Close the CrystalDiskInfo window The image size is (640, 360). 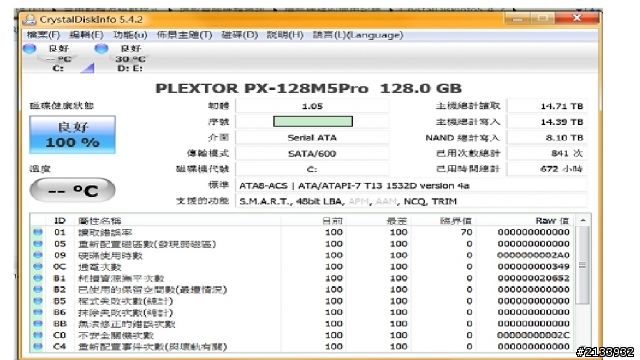point(577,18)
